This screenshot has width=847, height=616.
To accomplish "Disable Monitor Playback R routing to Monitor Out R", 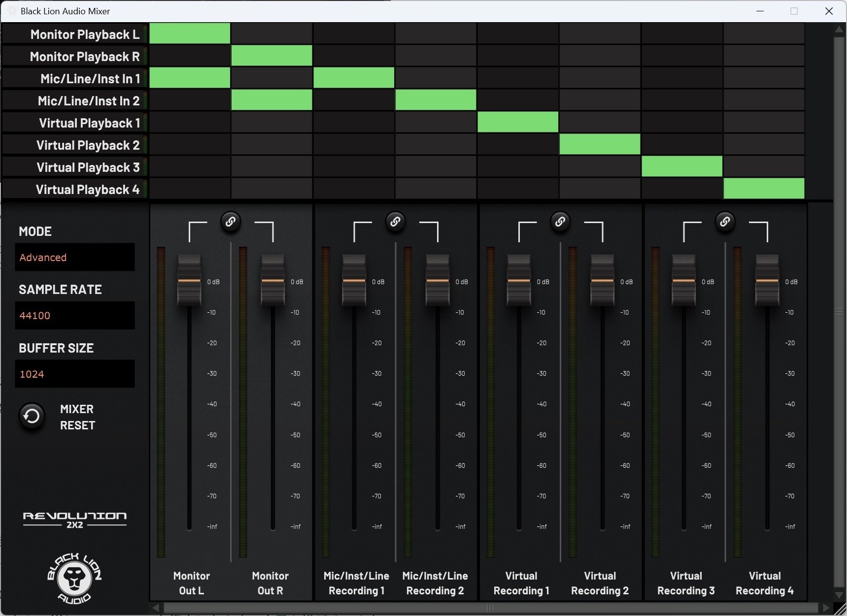I will click(271, 56).
